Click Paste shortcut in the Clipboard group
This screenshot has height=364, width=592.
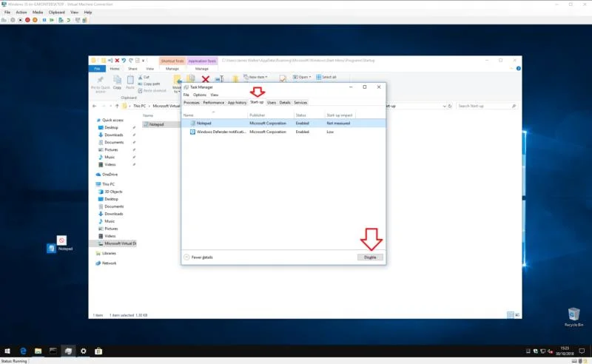[x=152, y=90]
